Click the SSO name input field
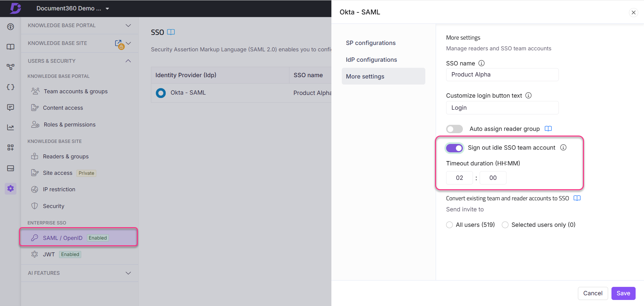644x306 pixels. [502, 74]
